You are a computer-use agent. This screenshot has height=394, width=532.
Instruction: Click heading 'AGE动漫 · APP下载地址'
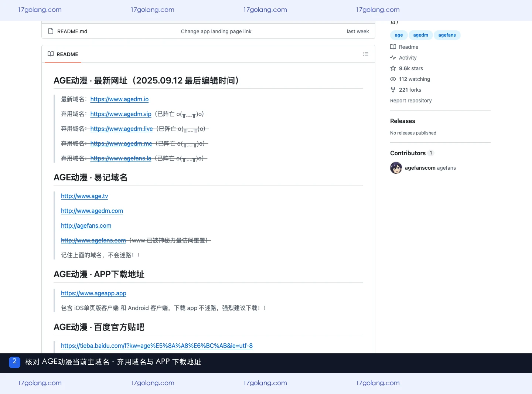[x=99, y=274]
